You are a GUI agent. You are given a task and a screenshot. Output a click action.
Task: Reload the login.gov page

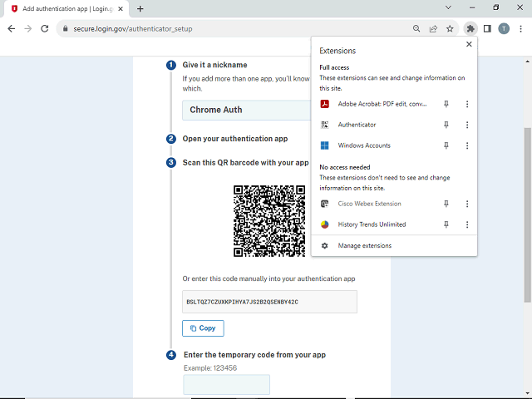44,29
